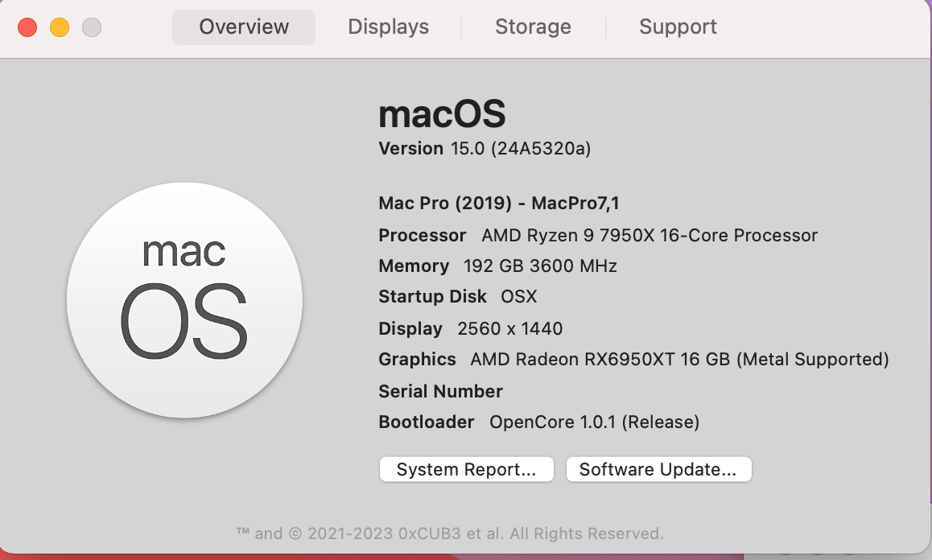Image resolution: width=932 pixels, height=560 pixels.
Task: Click the gray zoom window button
Action: tap(92, 27)
